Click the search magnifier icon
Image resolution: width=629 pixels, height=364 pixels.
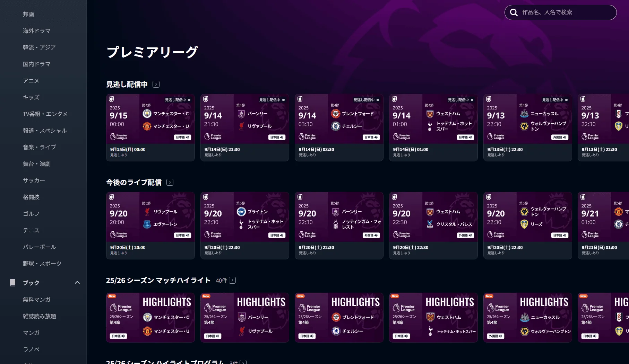coord(514,12)
